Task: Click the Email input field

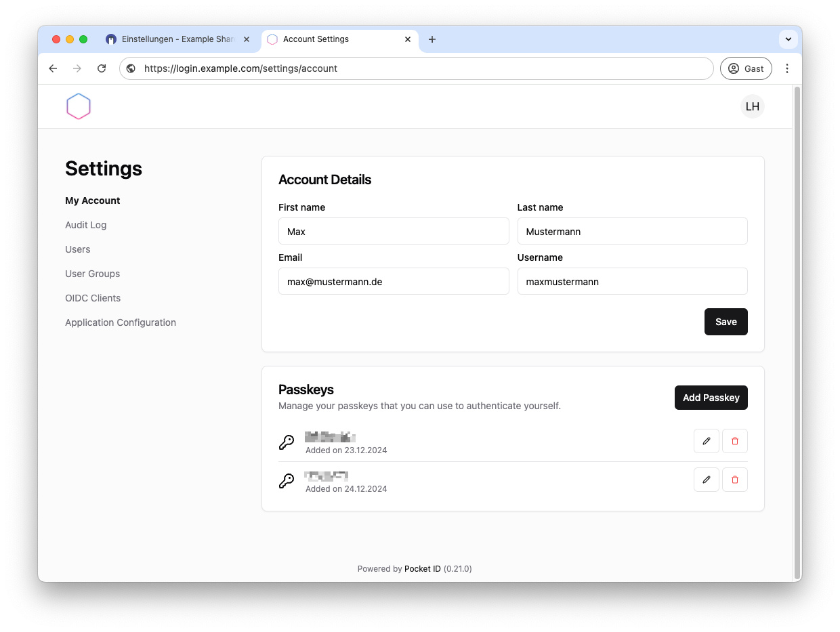Action: pos(394,281)
